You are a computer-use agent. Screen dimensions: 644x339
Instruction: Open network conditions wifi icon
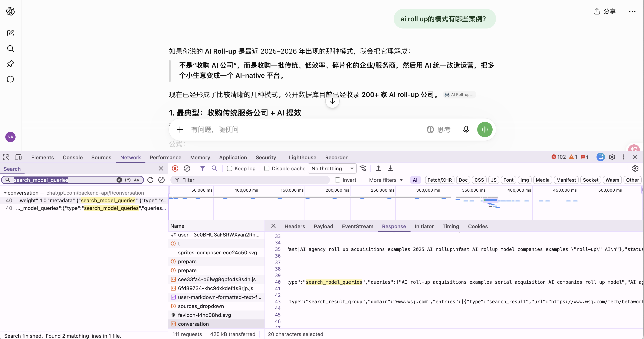click(363, 168)
